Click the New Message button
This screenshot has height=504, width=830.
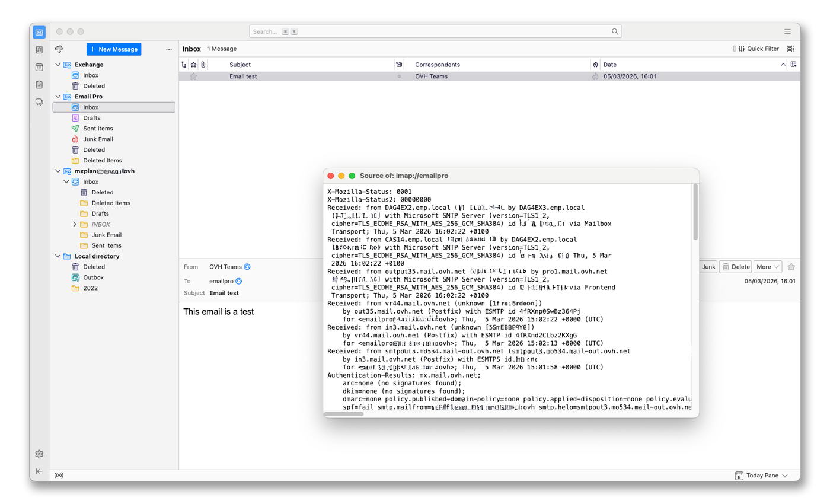pyautogui.click(x=113, y=49)
